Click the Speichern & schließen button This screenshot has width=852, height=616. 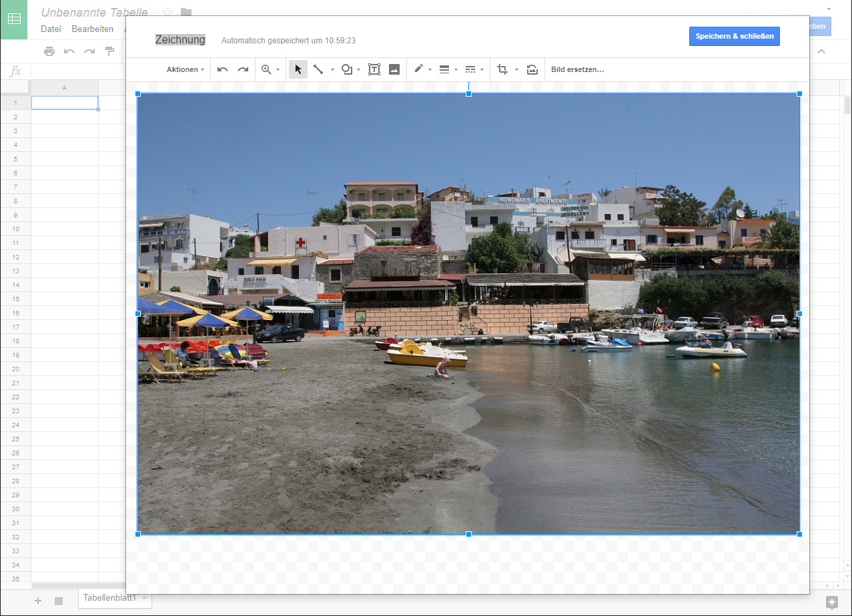pyautogui.click(x=734, y=36)
